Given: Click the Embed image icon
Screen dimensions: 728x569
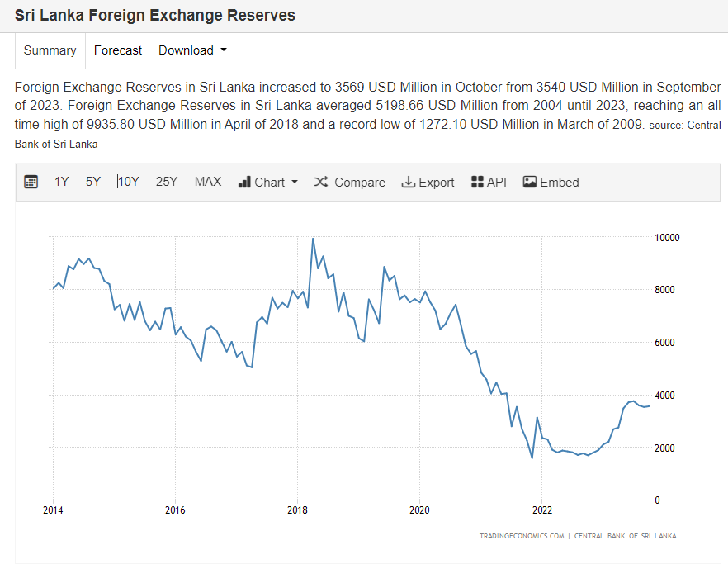Looking at the screenshot, I should click(x=530, y=182).
